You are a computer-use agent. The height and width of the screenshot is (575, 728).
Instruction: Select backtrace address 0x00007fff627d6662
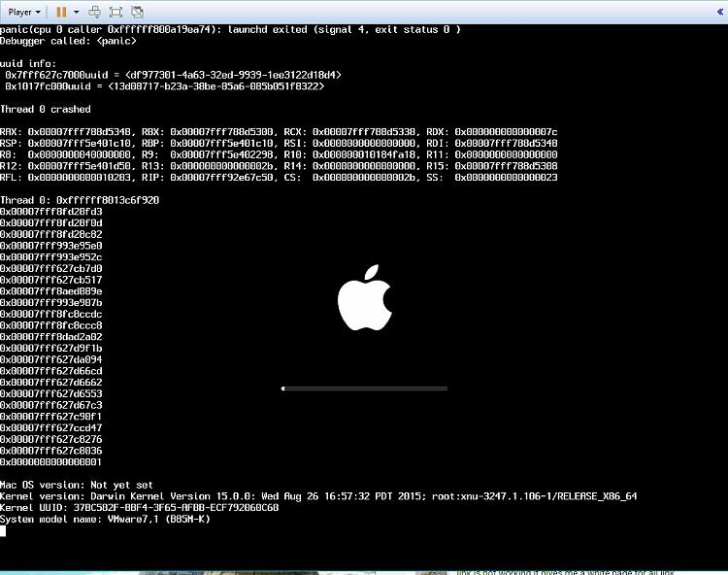pyautogui.click(x=51, y=383)
